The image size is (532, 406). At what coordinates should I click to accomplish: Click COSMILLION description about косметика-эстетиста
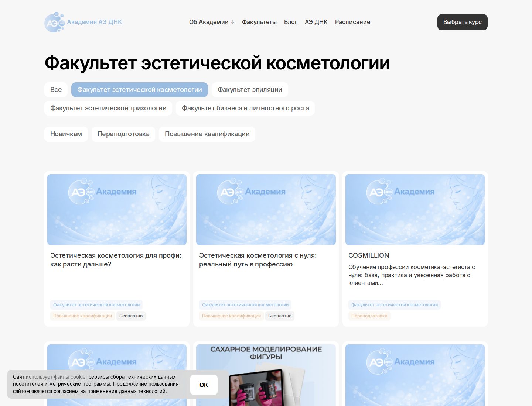pyautogui.click(x=412, y=275)
